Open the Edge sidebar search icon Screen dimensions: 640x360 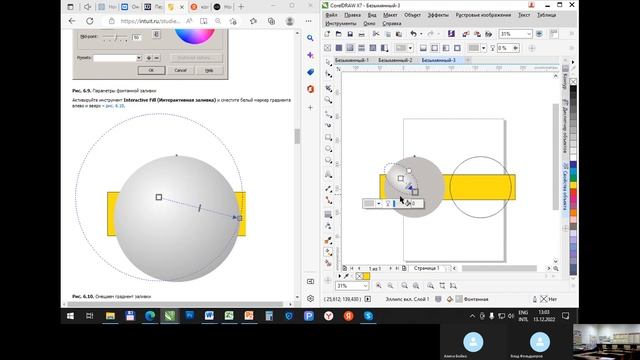310,38
